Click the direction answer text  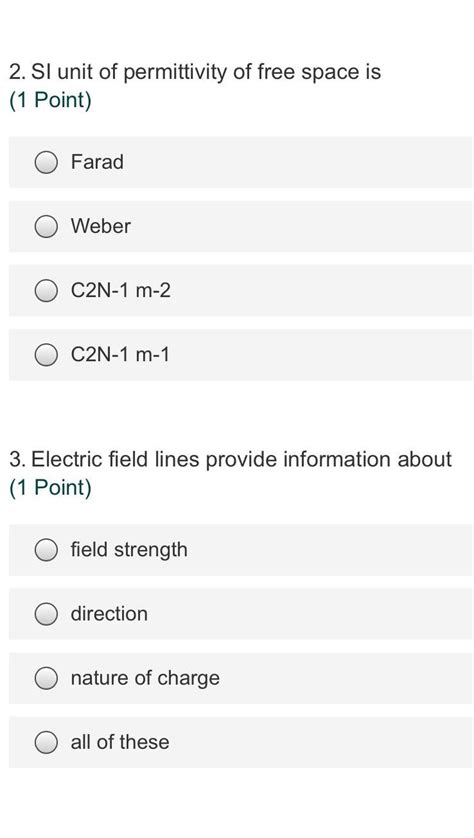(109, 614)
